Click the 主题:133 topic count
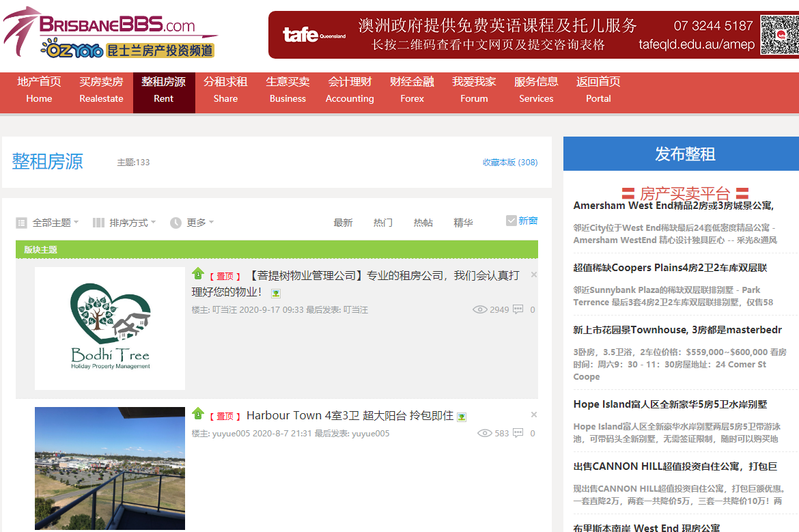The image size is (799, 532). [133, 163]
